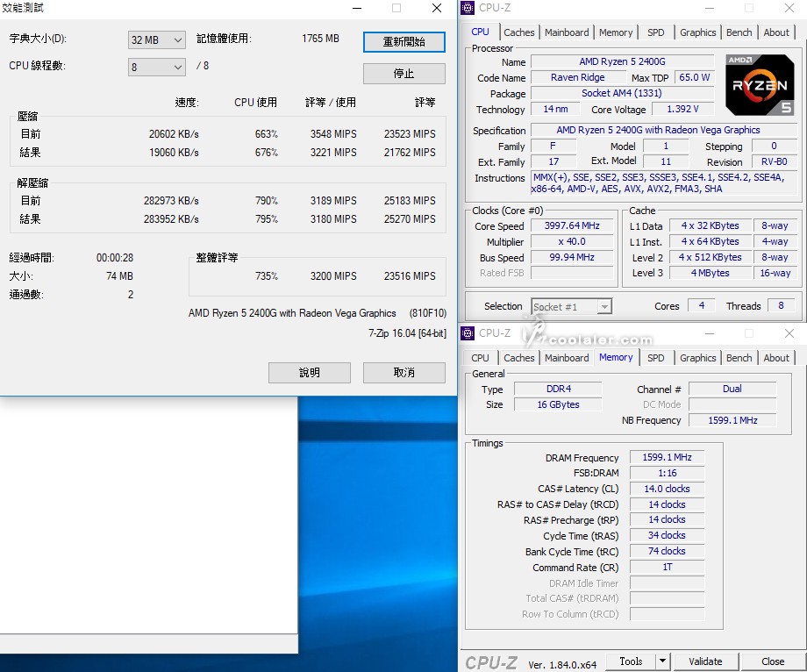Click the FSB:DRAM value 1:16
This screenshot has height=672, width=807.
pos(667,473)
